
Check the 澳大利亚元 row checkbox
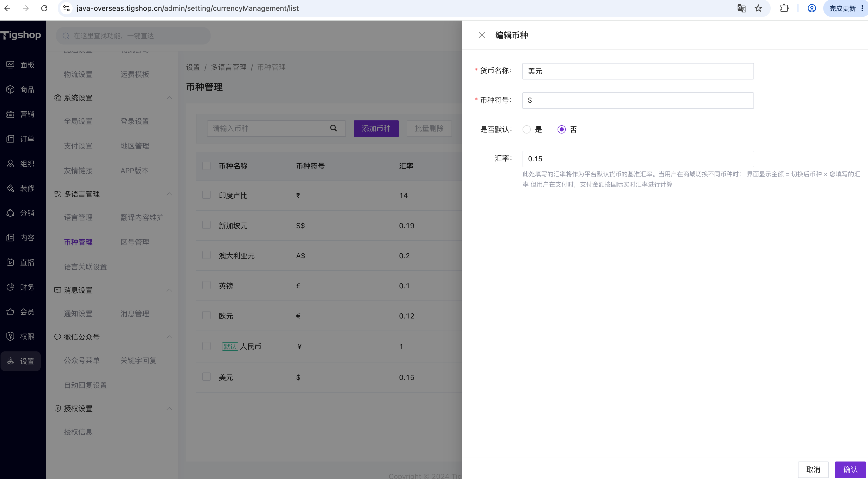(206, 255)
